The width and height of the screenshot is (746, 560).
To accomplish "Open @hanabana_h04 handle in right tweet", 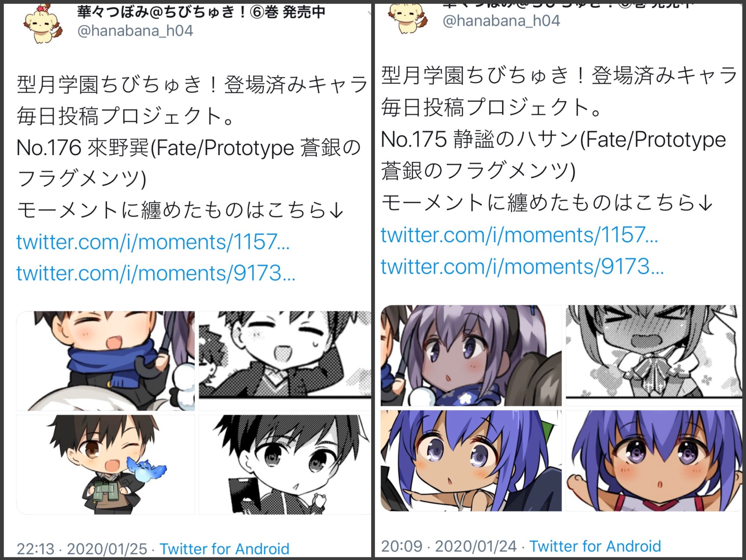I will [501, 21].
